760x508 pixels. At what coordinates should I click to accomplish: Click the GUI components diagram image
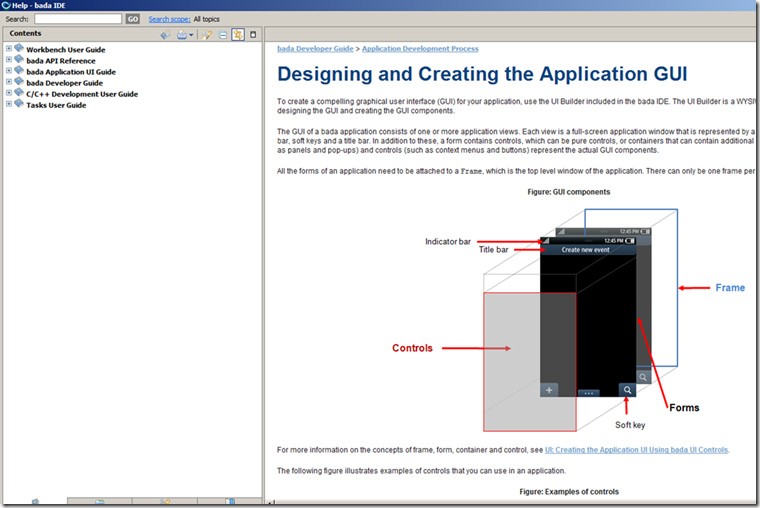568,320
